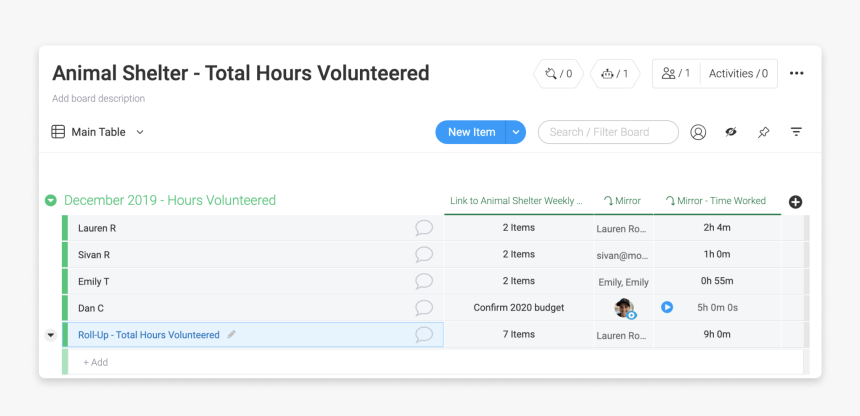Open New Item dropdown arrow
The image size is (860, 416).
(516, 132)
